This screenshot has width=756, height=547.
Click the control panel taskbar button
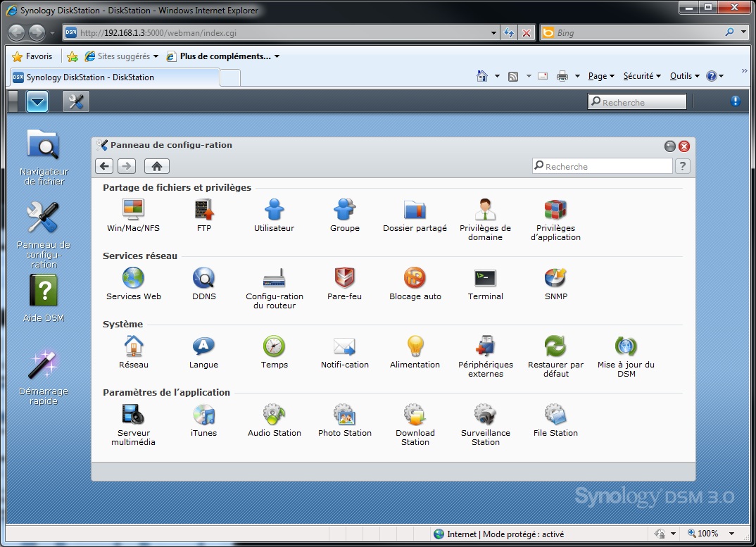click(76, 101)
